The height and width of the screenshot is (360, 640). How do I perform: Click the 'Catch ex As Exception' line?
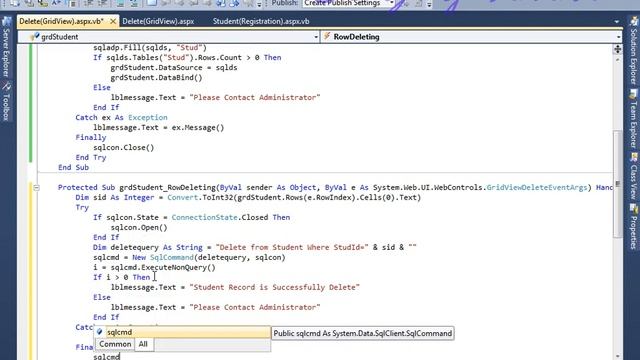coord(122,118)
